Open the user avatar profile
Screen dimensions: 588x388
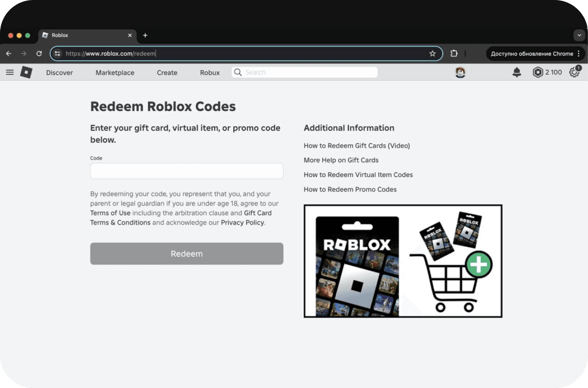(x=460, y=72)
